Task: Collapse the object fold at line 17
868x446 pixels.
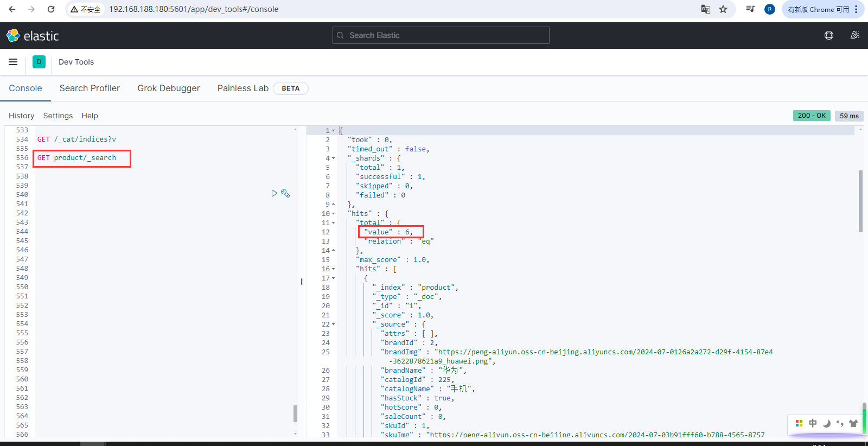Action: 334,278
